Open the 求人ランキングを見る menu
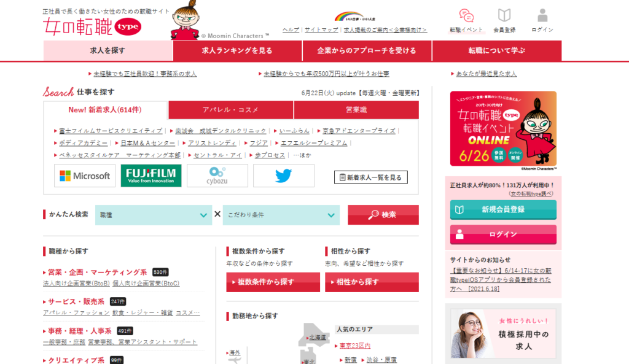629x364 pixels. point(237,52)
